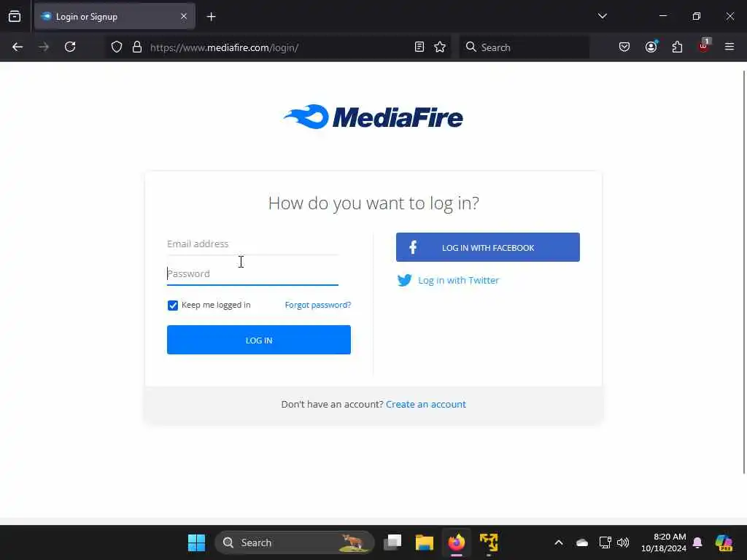
Task: Expand the list all tabs chevron
Action: tap(602, 16)
